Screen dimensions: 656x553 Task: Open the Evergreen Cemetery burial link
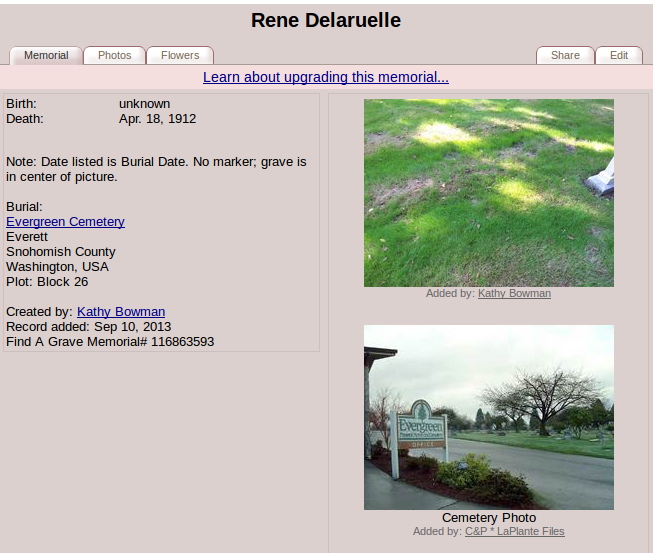tap(65, 222)
